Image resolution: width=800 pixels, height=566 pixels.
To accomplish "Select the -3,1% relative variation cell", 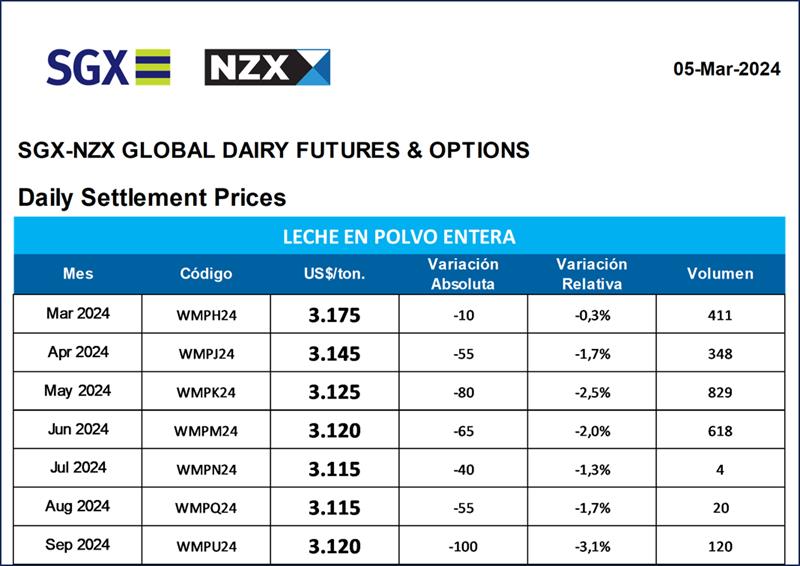I will click(591, 547).
